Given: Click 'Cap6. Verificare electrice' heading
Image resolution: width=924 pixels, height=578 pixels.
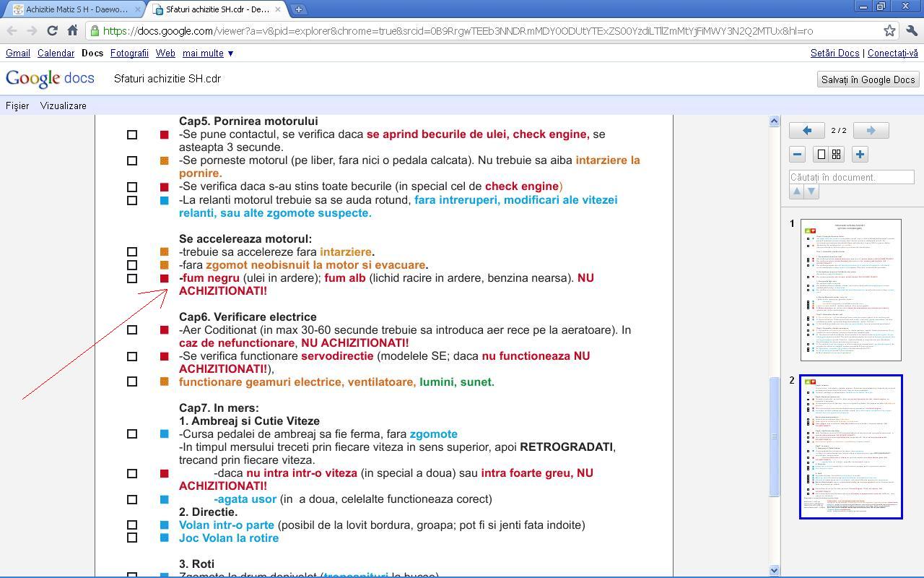Looking at the screenshot, I should (248, 317).
